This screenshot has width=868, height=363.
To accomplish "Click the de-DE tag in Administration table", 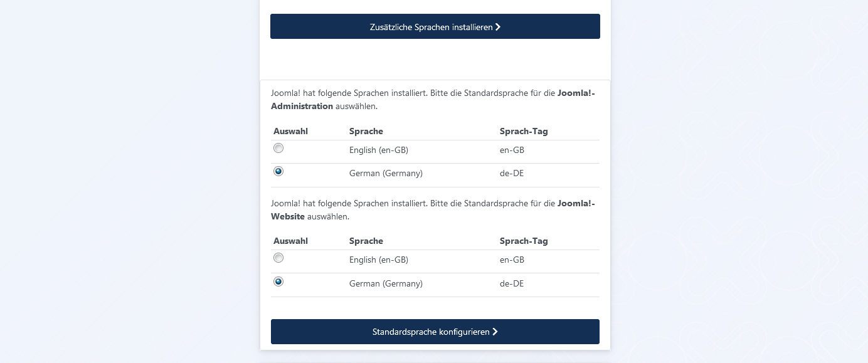I will pos(512,174).
